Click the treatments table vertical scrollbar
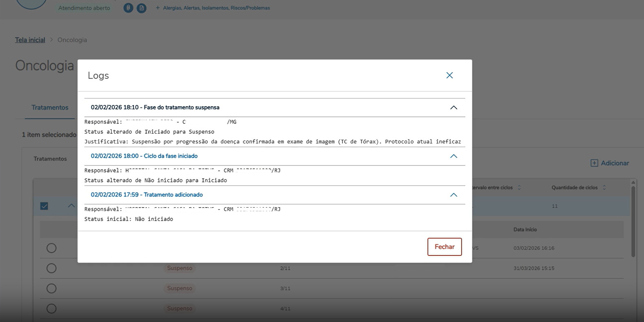644x322 pixels. point(633,221)
